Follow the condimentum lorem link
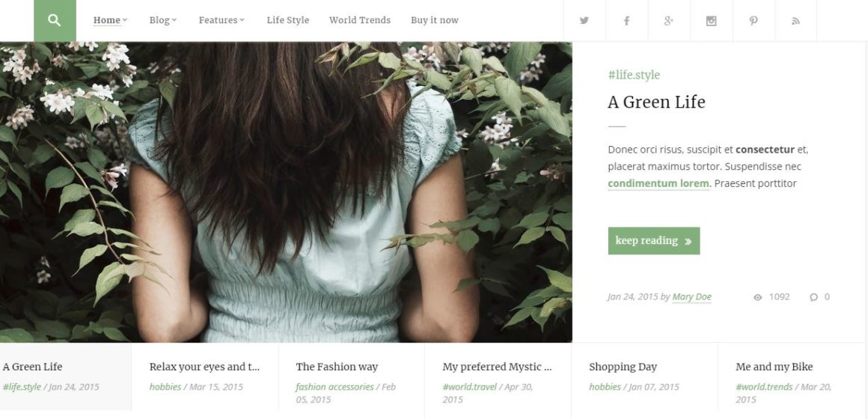The image size is (868, 419). [x=658, y=183]
